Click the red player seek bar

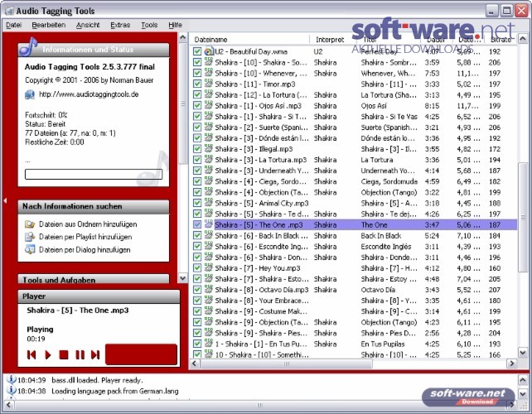click(x=141, y=354)
